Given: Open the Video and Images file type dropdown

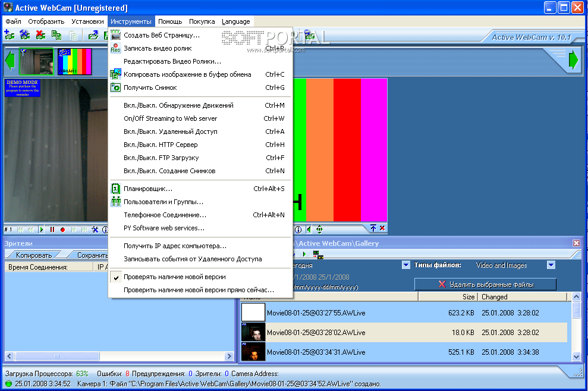Looking at the screenshot, I should click(x=551, y=265).
